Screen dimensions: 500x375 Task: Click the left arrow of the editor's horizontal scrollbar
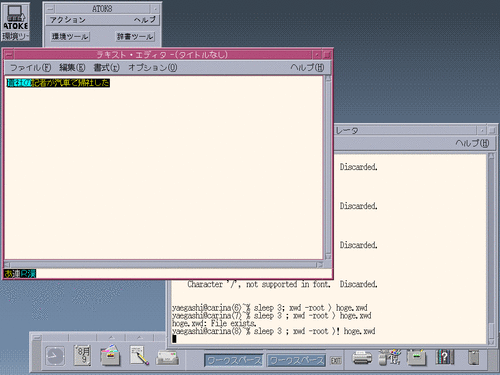pos(7,265)
